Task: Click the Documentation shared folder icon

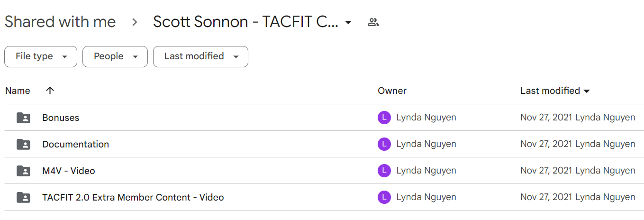Action: tap(23, 144)
